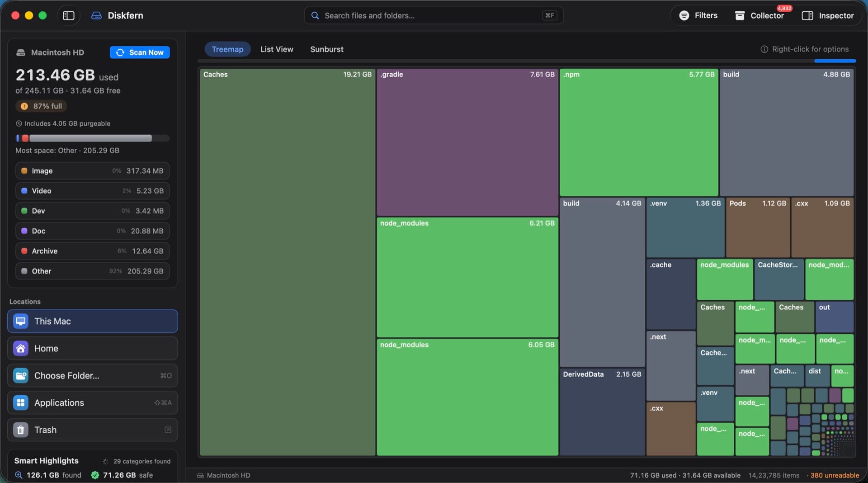This screenshot has height=483, width=868.
Task: Select the Pods 1.12 GB block
Action: [x=758, y=227]
